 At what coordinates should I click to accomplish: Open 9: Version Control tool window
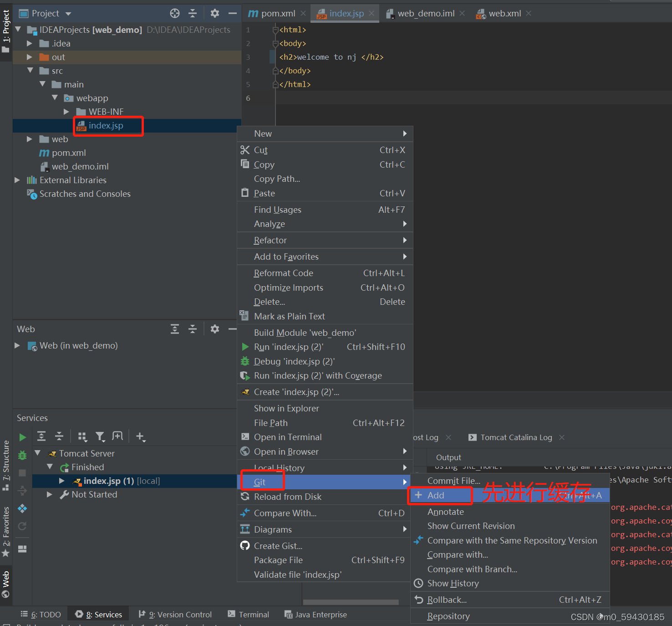click(175, 615)
